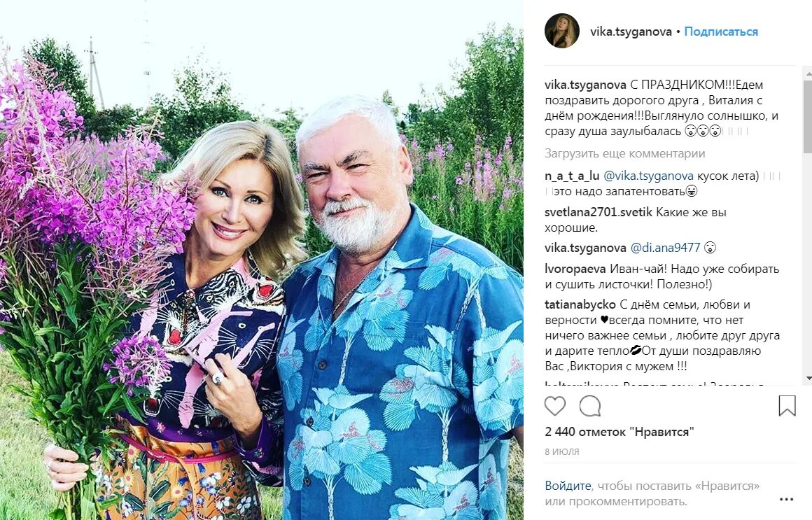812x520 pixels.
Task: Open vika.tsyganova profile avatar
Action: pos(562,31)
